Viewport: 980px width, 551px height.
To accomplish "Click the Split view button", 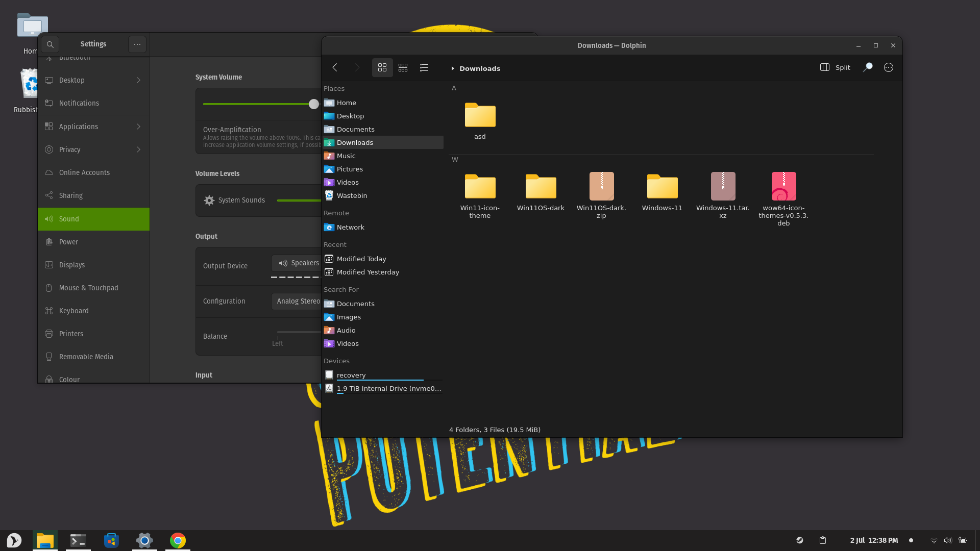I will coord(835,67).
